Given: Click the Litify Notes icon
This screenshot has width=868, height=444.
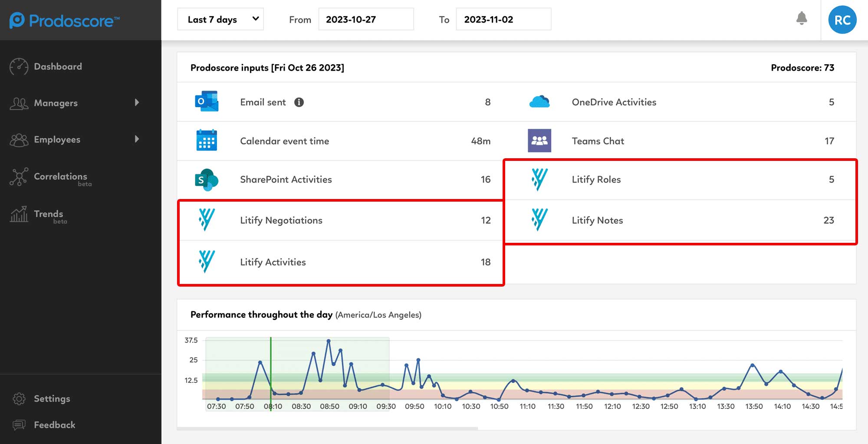Looking at the screenshot, I should (539, 219).
